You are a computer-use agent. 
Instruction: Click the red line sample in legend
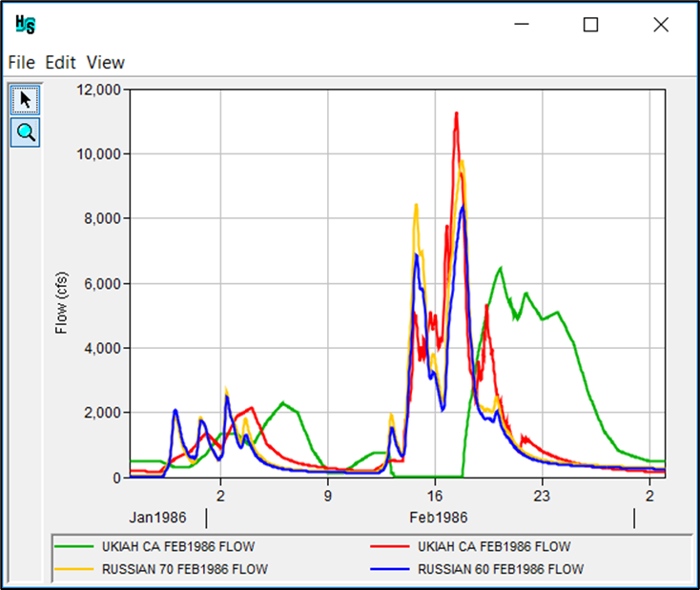tap(390, 547)
